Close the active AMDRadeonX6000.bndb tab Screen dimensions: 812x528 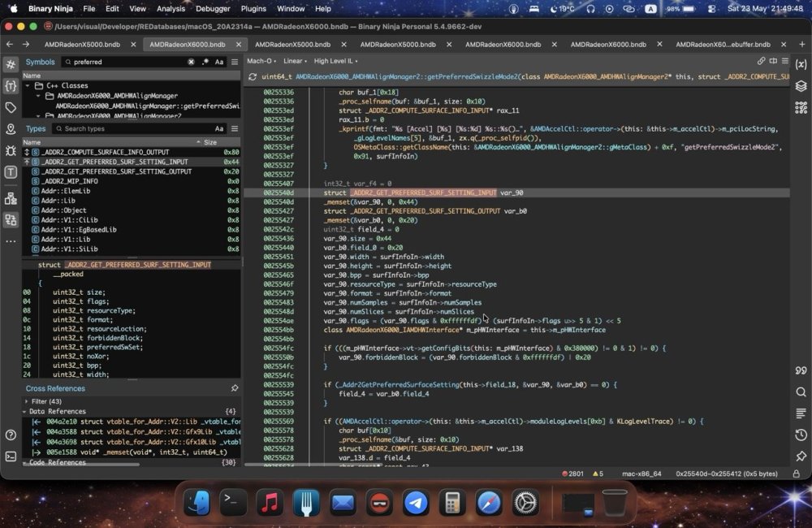pyautogui.click(x=239, y=45)
